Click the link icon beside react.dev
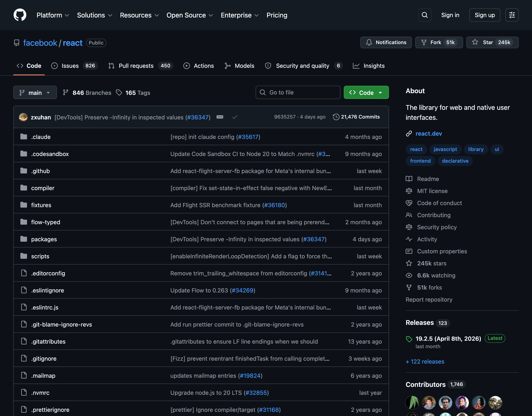The width and height of the screenshot is (532, 416). click(409, 134)
